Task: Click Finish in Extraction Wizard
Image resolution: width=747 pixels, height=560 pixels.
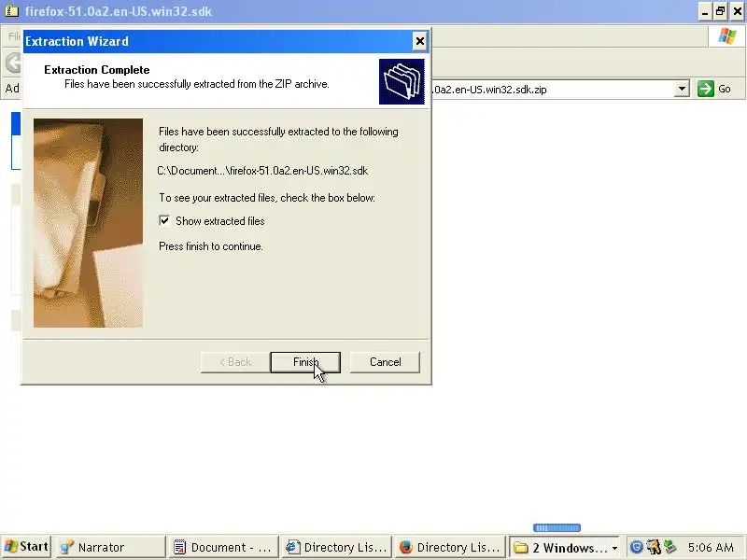Action: pos(305,362)
